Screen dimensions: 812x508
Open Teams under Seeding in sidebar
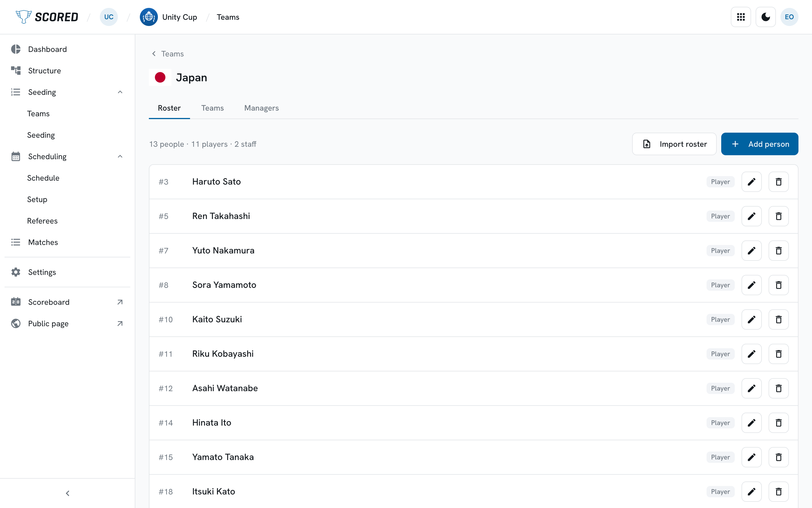tap(67, 113)
